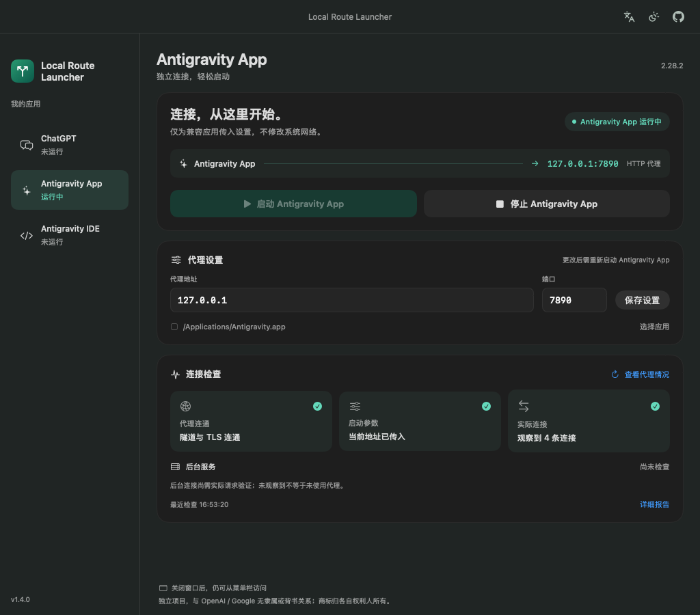Click the ChatGPT chat bubble icon
Viewport: 700px width, 615px height.
pos(27,145)
